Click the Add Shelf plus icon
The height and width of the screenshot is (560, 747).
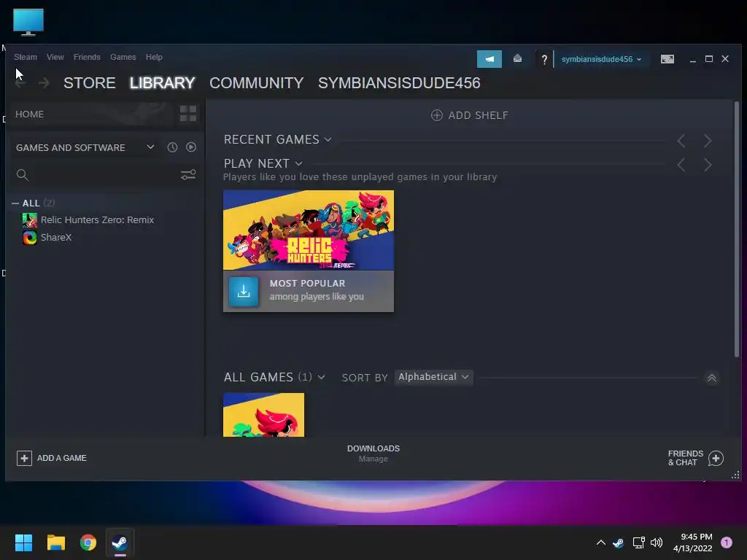pyautogui.click(x=437, y=115)
